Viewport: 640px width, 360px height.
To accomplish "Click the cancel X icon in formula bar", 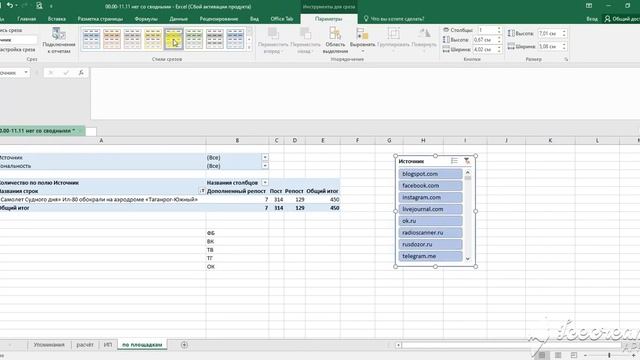I will 51,73.
